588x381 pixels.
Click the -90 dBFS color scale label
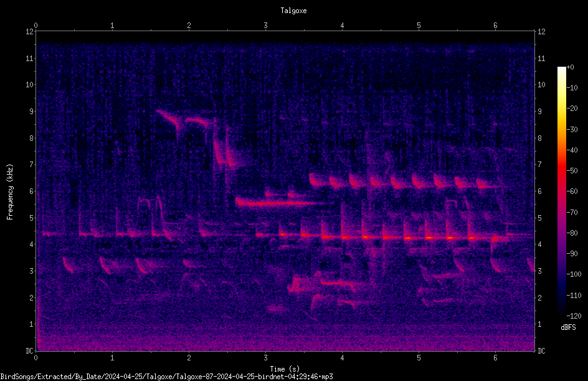tap(572, 253)
